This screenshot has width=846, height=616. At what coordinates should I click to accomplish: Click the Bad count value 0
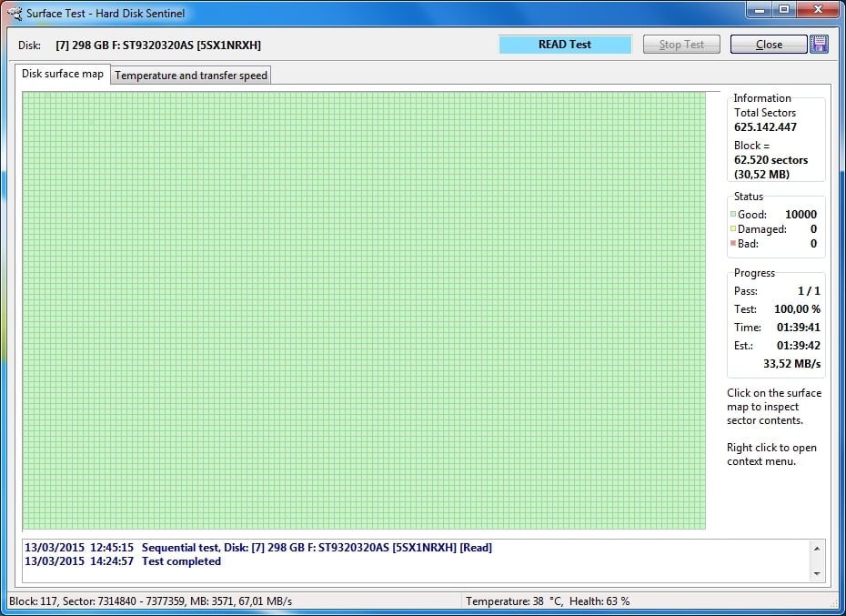[x=813, y=244]
